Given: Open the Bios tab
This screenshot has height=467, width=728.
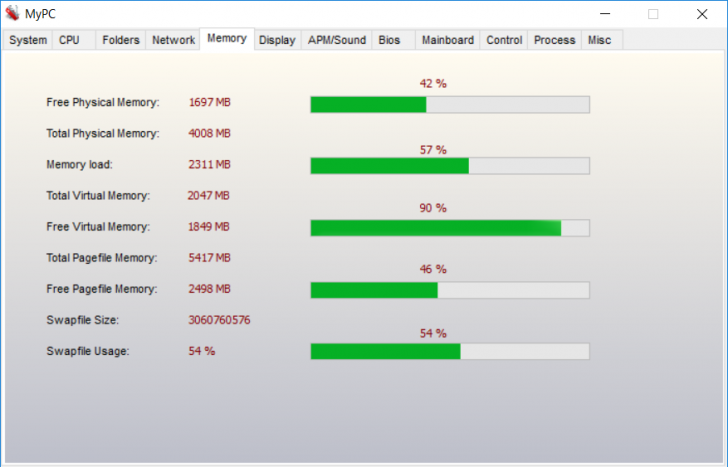Looking at the screenshot, I should pyautogui.click(x=393, y=40).
